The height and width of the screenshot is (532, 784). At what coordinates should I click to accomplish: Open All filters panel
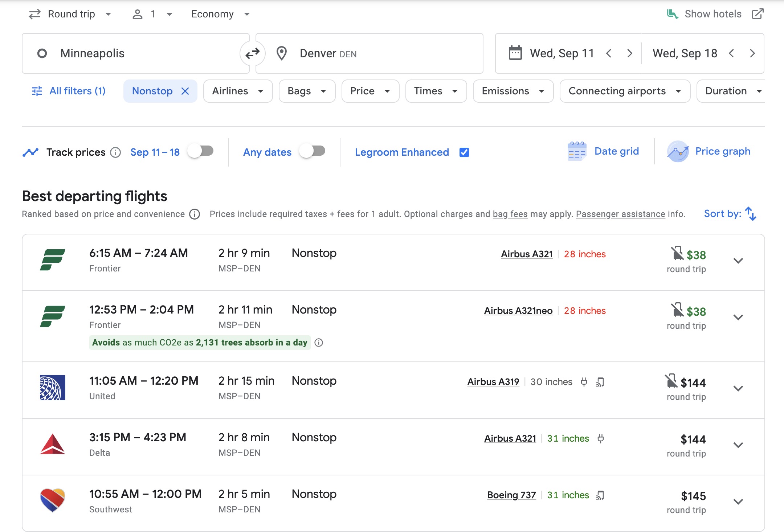tap(69, 91)
